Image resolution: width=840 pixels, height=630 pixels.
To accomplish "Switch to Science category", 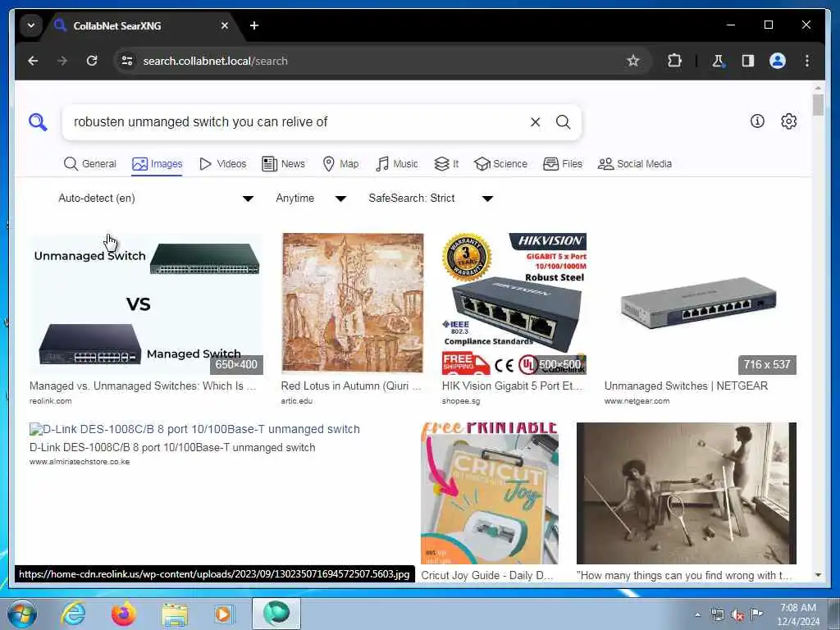I will [x=501, y=164].
